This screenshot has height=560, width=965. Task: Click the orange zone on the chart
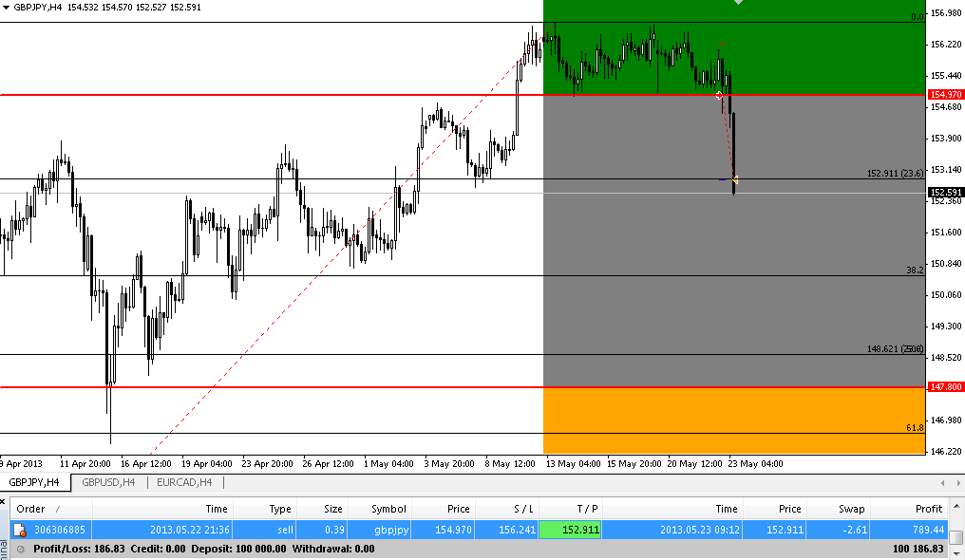(x=733, y=420)
